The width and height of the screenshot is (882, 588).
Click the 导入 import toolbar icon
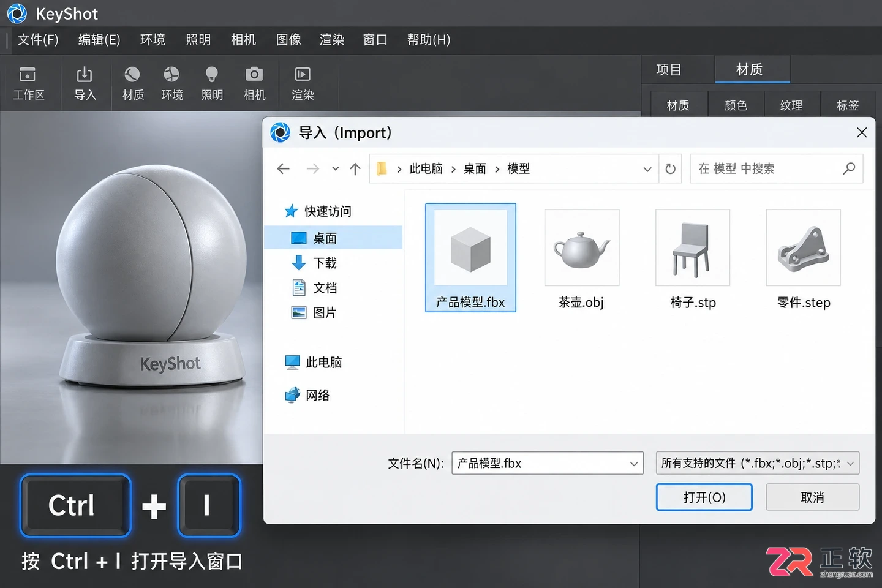[85, 83]
